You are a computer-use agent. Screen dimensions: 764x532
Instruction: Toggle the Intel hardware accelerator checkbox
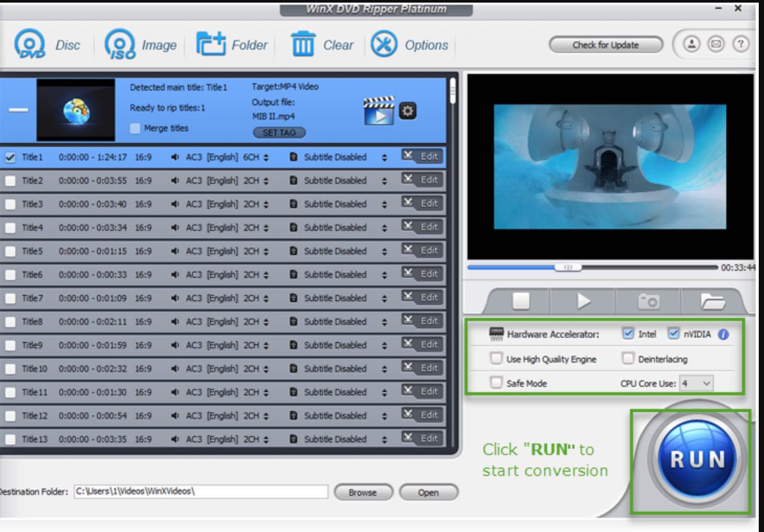628,334
